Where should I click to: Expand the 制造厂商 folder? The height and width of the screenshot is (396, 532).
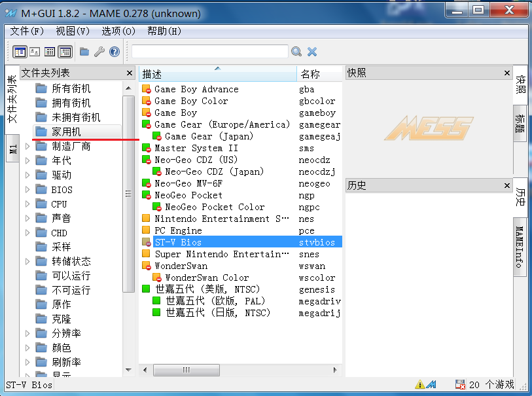(27, 146)
